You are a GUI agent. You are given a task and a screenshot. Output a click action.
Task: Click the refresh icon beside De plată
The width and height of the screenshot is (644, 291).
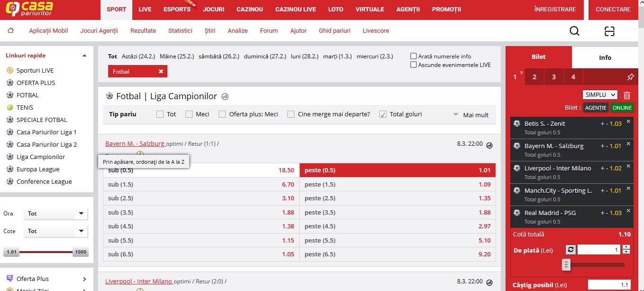pos(570,250)
